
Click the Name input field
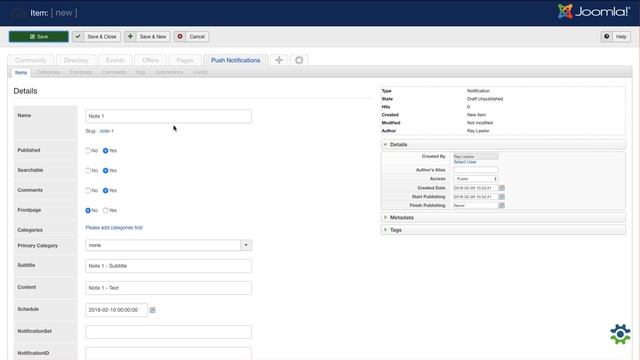tap(169, 116)
